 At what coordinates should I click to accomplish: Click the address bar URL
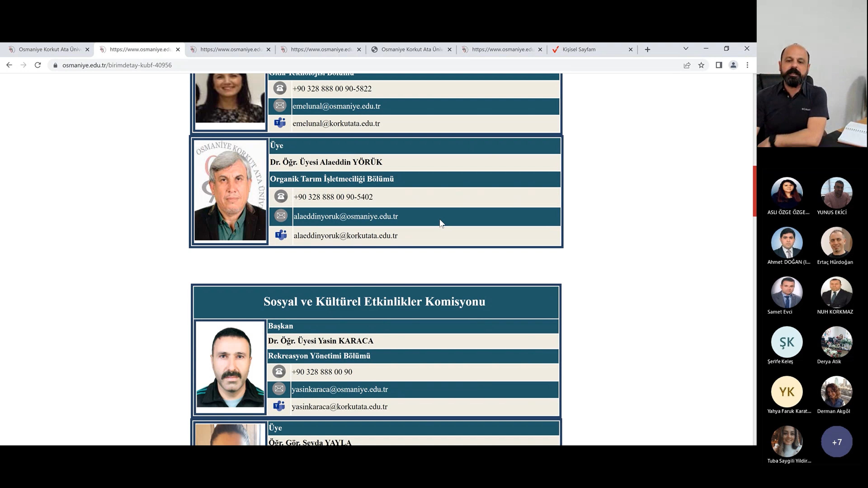(117, 65)
